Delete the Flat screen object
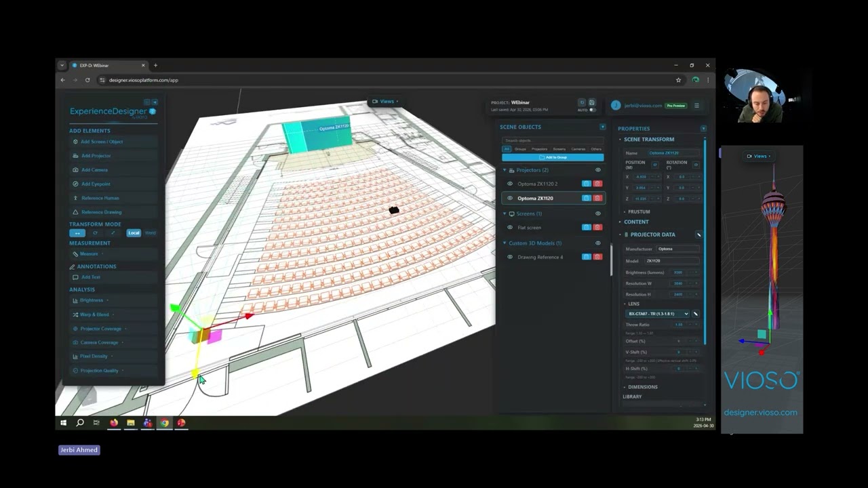Viewport: 868px width, 488px height. point(597,228)
